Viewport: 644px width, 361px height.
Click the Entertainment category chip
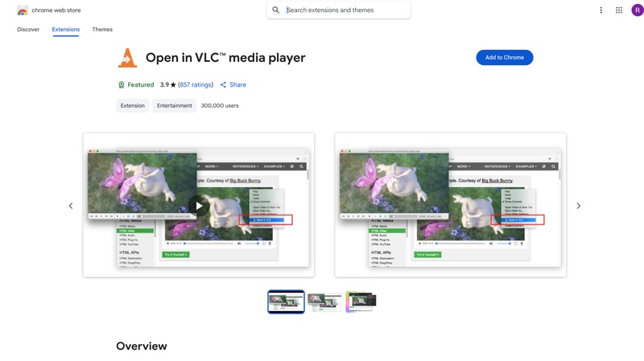tap(174, 106)
